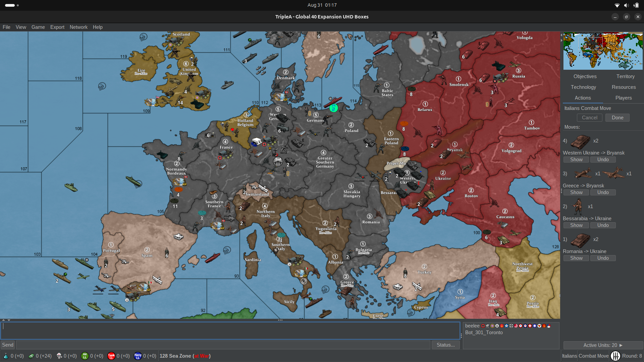
Task: Select the green ship in sea zone 107
Action: point(71,187)
